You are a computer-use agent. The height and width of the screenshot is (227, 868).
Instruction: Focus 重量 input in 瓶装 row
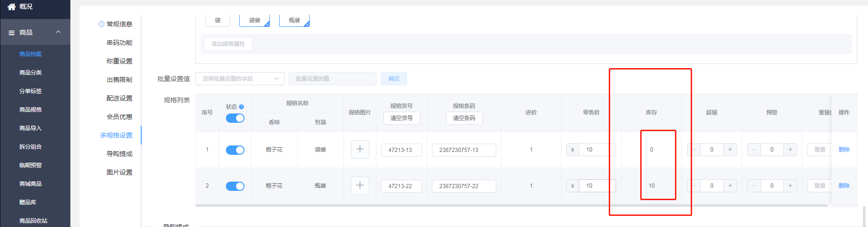coord(819,186)
